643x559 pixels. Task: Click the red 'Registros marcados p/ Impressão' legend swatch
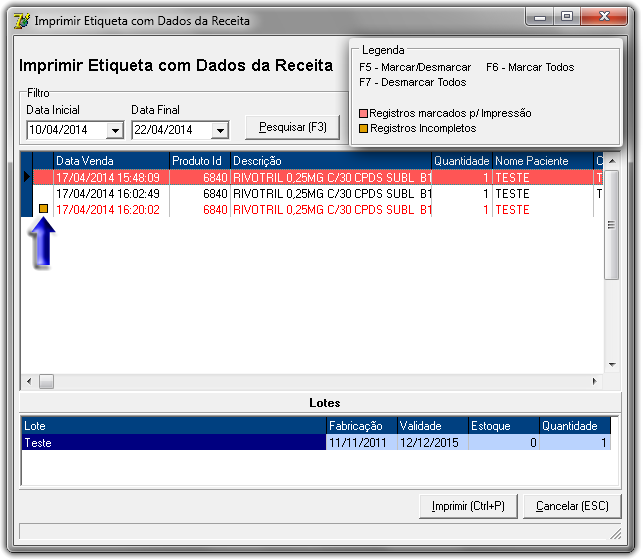363,114
